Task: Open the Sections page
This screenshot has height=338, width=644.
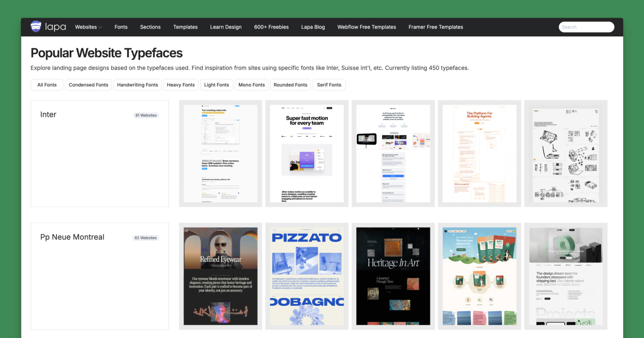Action: pos(150,27)
